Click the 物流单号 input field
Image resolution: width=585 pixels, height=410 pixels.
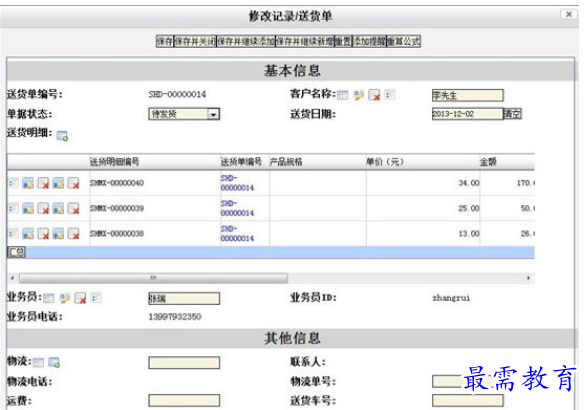(x=468, y=381)
